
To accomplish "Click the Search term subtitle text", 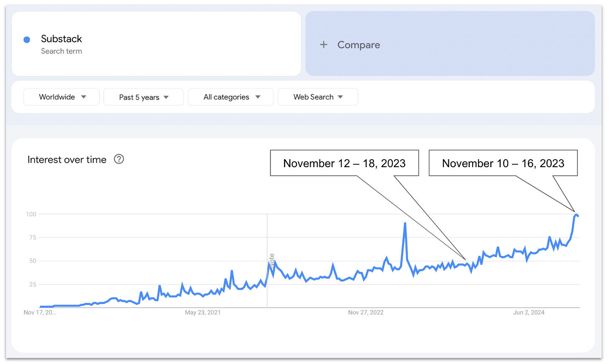I will pyautogui.click(x=61, y=51).
